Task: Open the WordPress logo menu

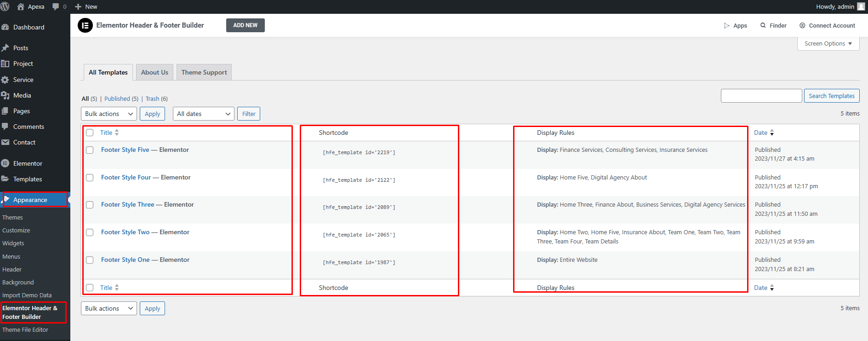Action: 5,6
